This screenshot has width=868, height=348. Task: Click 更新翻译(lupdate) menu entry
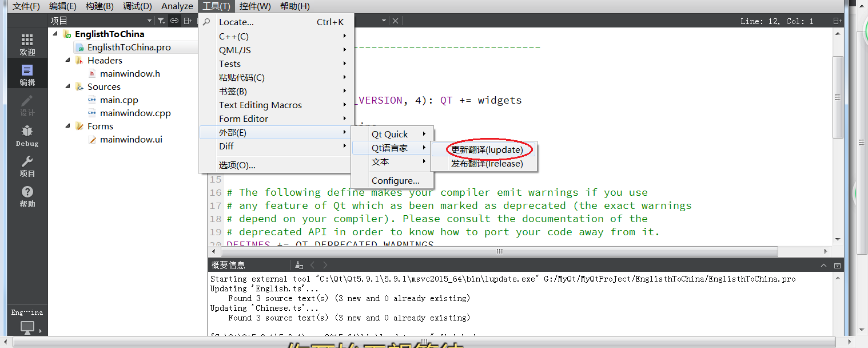click(x=487, y=149)
